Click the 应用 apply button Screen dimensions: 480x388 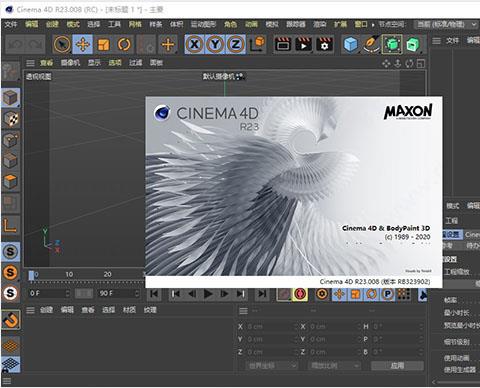tap(397, 366)
